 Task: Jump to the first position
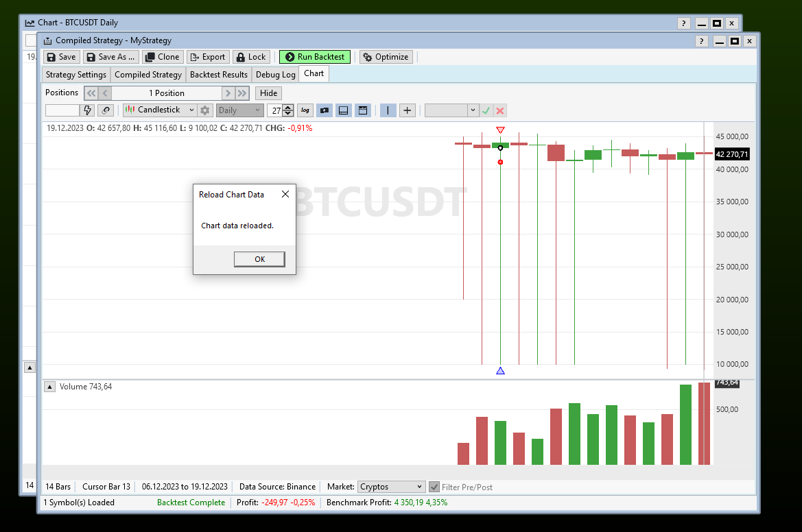click(x=91, y=93)
